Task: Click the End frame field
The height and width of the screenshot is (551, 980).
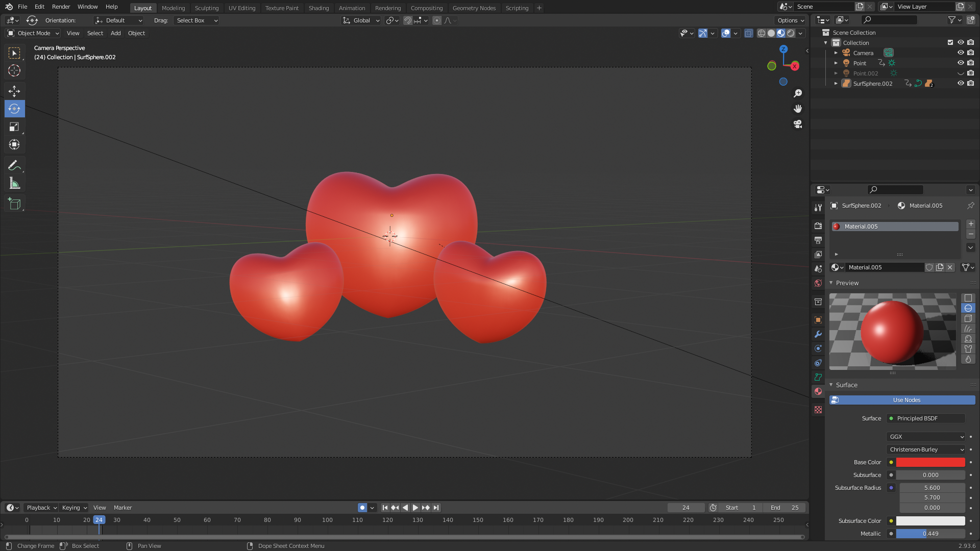Action: pyautogui.click(x=785, y=508)
